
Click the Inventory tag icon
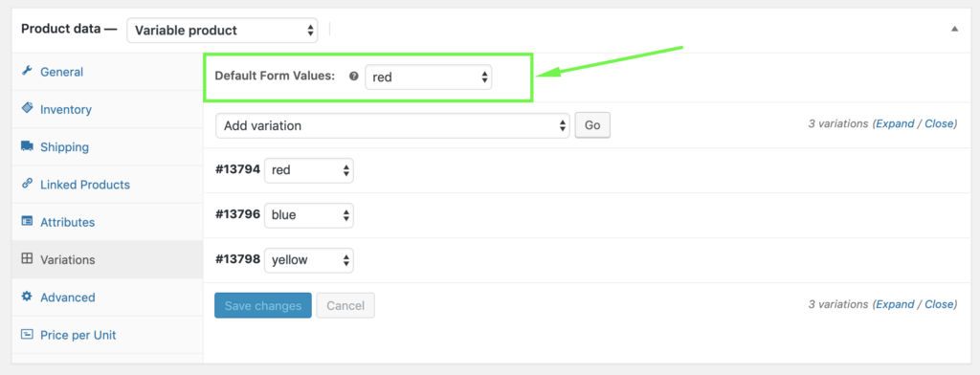27,109
